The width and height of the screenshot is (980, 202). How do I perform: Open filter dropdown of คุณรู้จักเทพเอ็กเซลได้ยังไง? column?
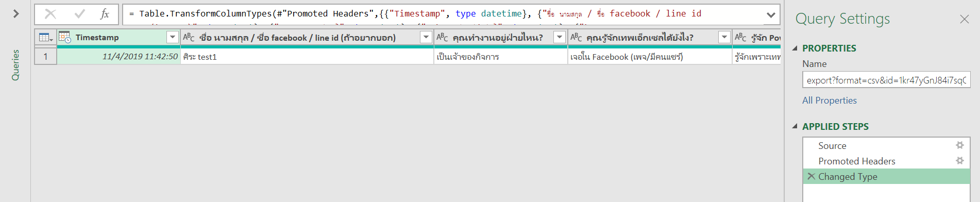[x=724, y=37]
